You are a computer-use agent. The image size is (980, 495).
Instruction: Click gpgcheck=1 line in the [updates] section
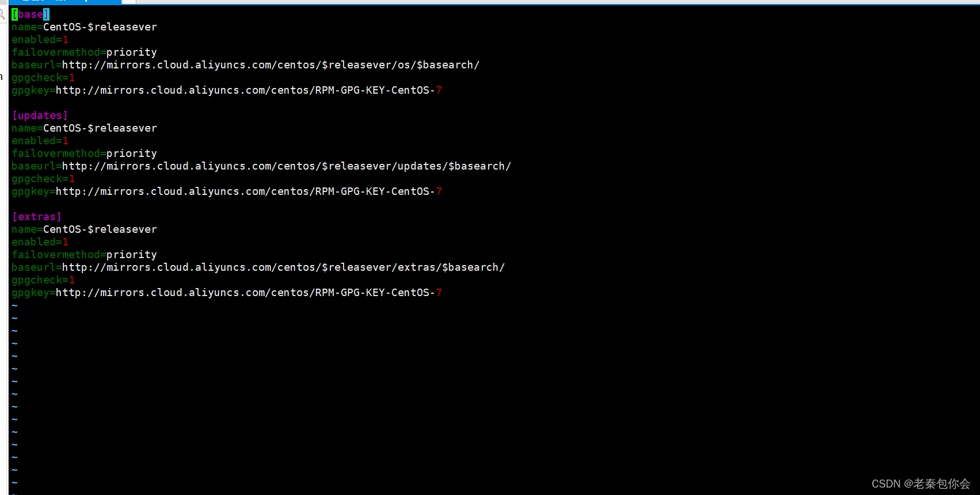pos(43,179)
